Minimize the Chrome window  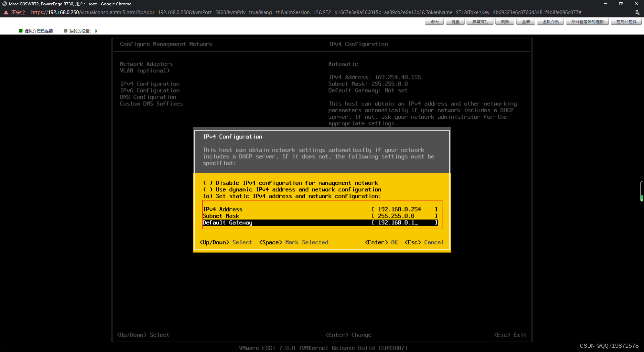605,4
